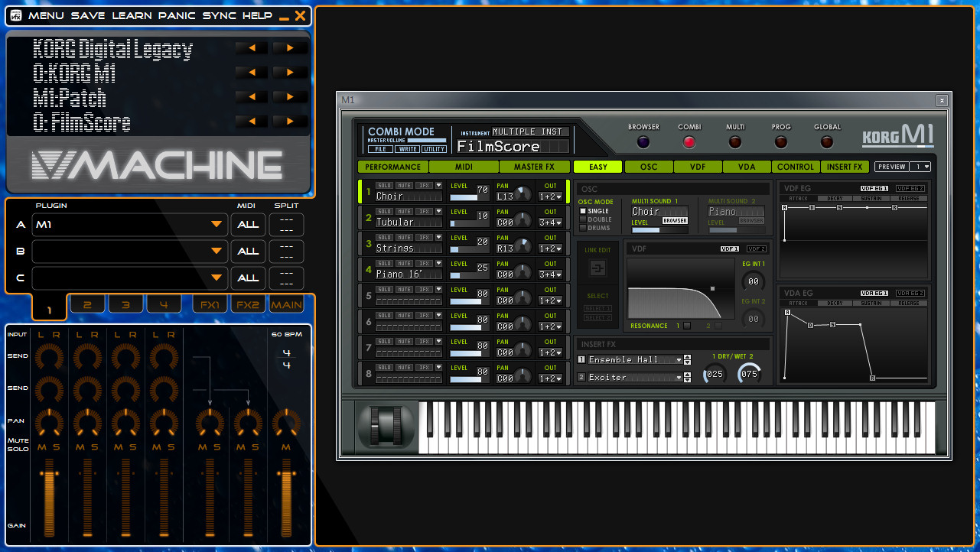Open plugin slot B dropdown
This screenshot has height=552, width=980.
(130, 251)
